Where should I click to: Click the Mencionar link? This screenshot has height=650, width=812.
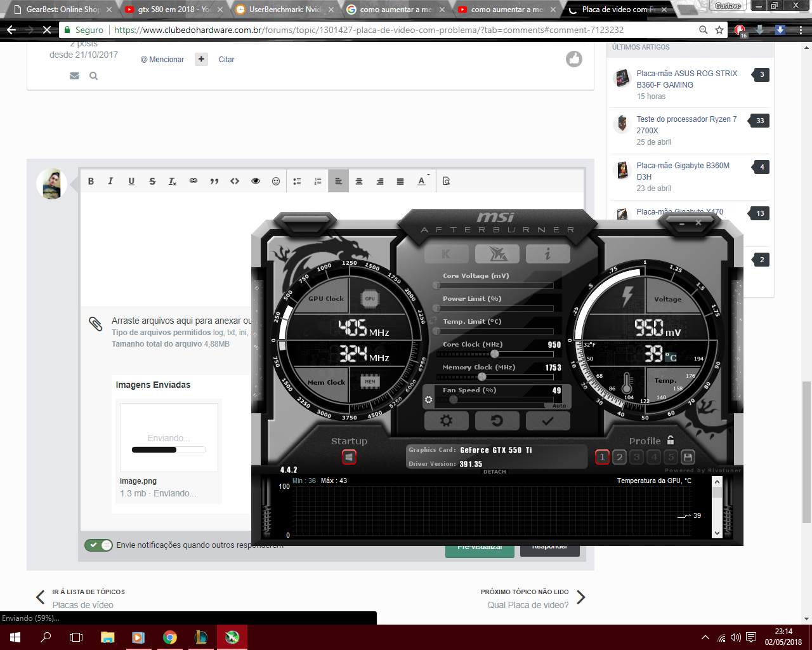pyautogui.click(x=162, y=60)
